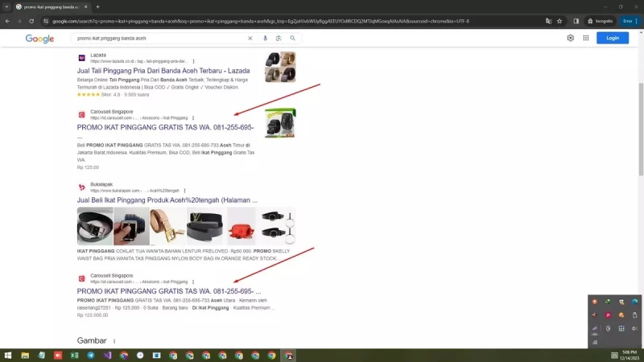
Task: Click the volume icon in tray popup
Action: pos(634,328)
